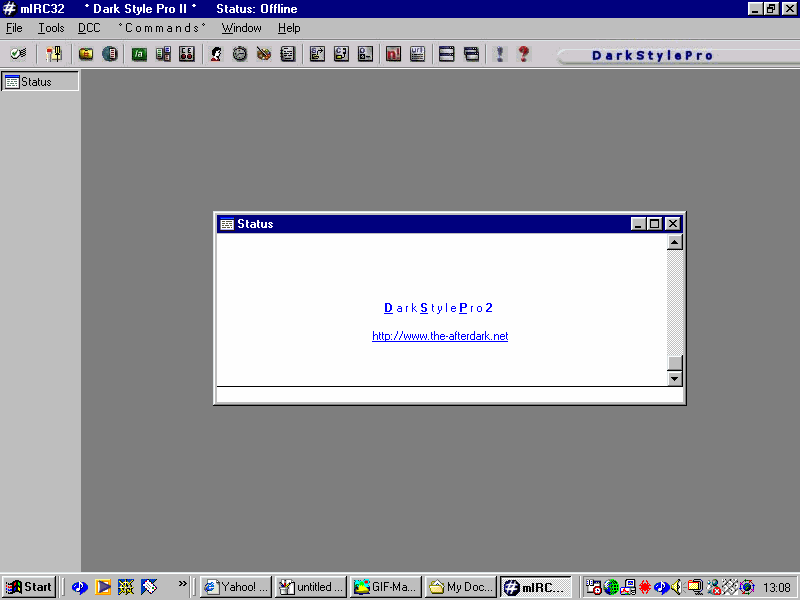
Task: Click the About exclamation mark icon
Action: click(x=500, y=54)
